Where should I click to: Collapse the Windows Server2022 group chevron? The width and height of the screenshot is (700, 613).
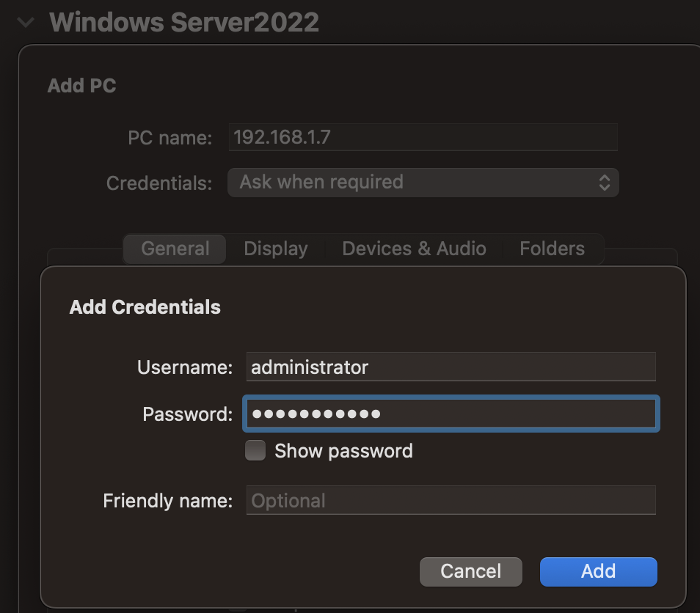click(x=26, y=22)
